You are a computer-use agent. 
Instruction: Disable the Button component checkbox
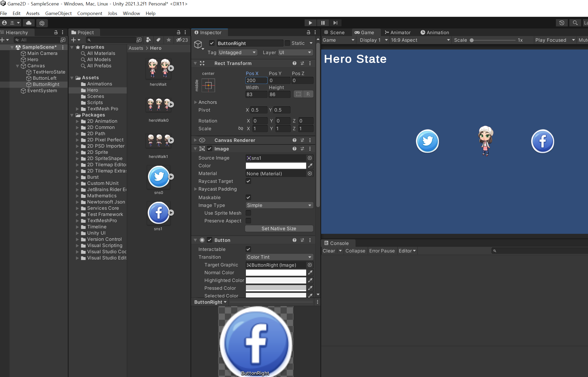(210, 240)
